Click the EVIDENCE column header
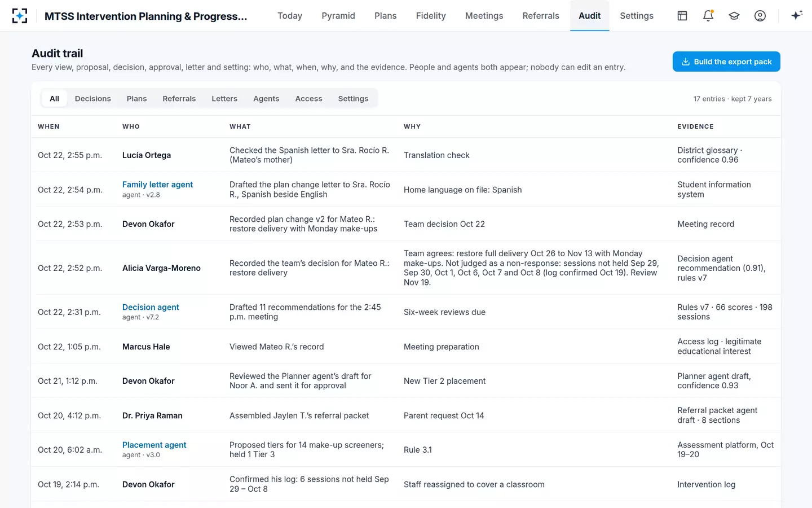 coord(695,126)
